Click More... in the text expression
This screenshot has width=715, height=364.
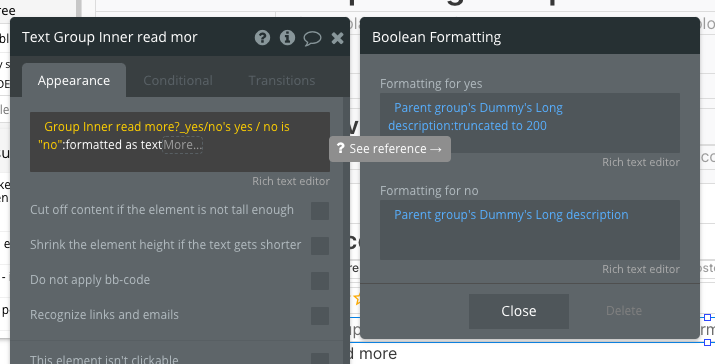pyautogui.click(x=183, y=145)
